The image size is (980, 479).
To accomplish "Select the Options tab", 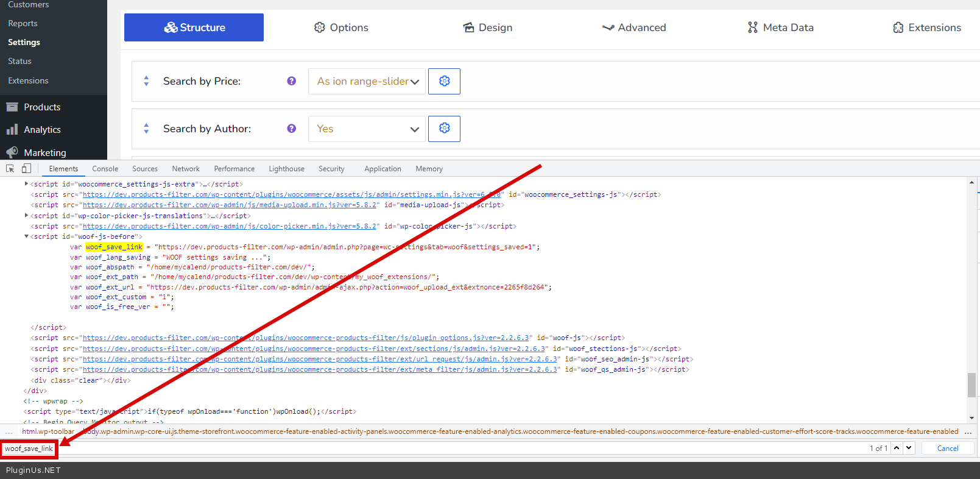I will pyautogui.click(x=341, y=27).
